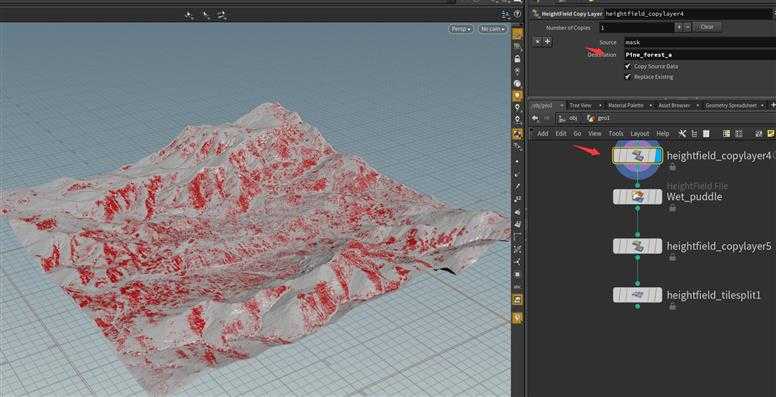Click the Clear button for copies
Screen dimensions: 776x397
707,27
